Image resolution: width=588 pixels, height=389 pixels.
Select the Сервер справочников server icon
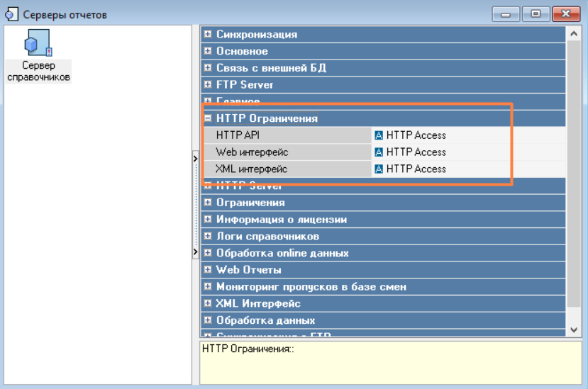coord(38,44)
